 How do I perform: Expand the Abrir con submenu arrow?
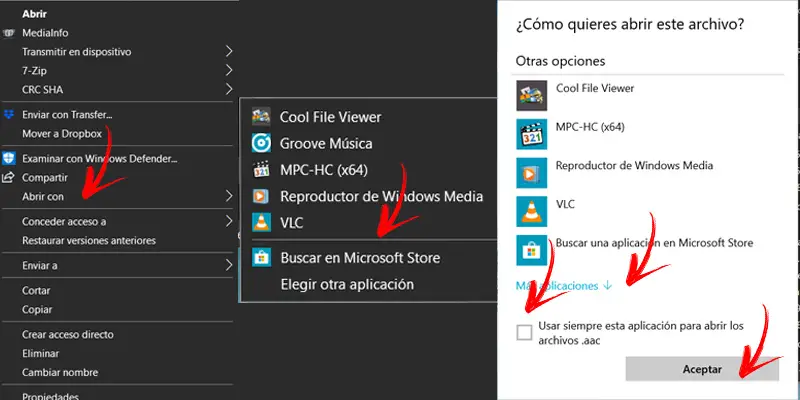[x=229, y=196]
